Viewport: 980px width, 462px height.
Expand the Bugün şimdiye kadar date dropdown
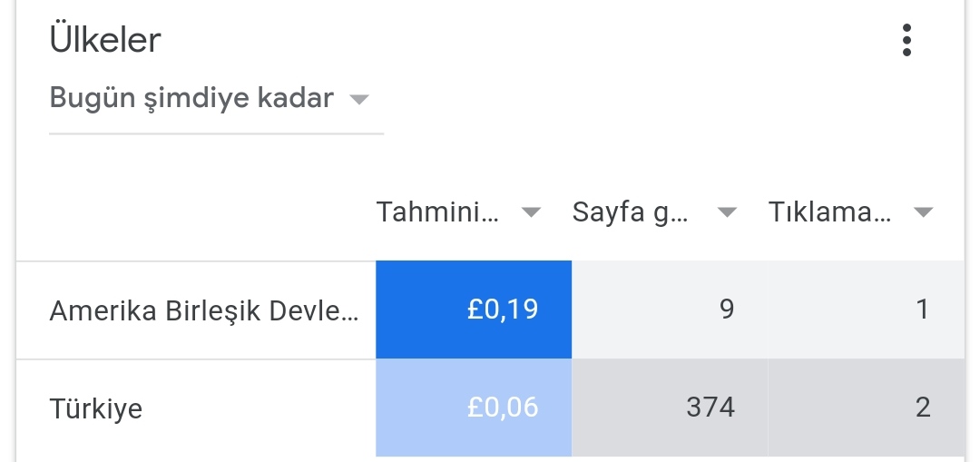(x=216, y=99)
